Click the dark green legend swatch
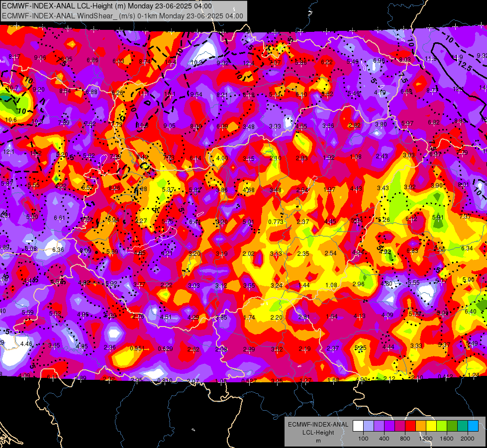This screenshot has height=448, width=487. [452, 426]
